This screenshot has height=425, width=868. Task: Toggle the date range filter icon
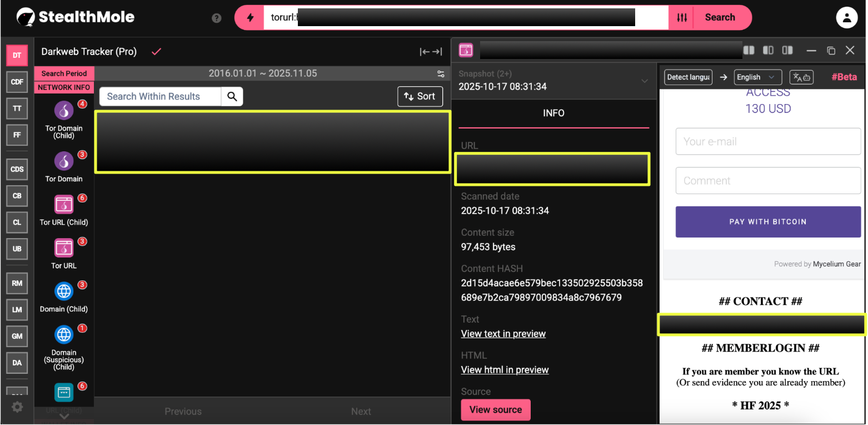(441, 74)
